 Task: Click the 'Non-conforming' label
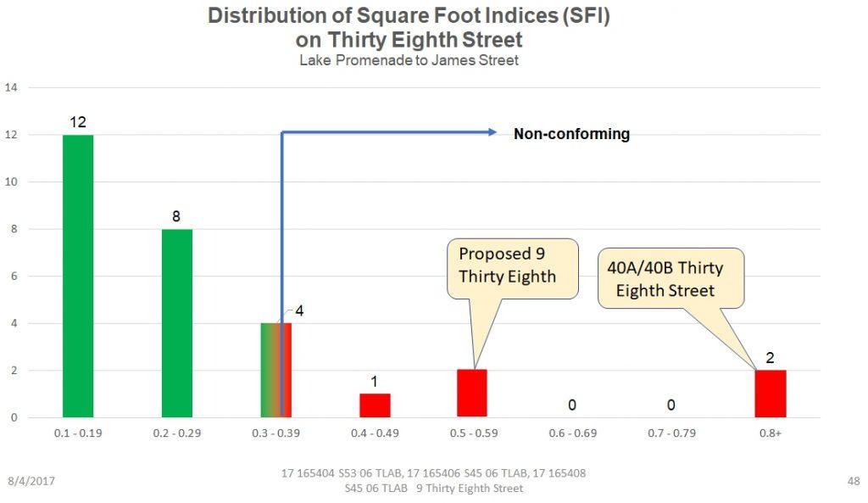pos(571,134)
